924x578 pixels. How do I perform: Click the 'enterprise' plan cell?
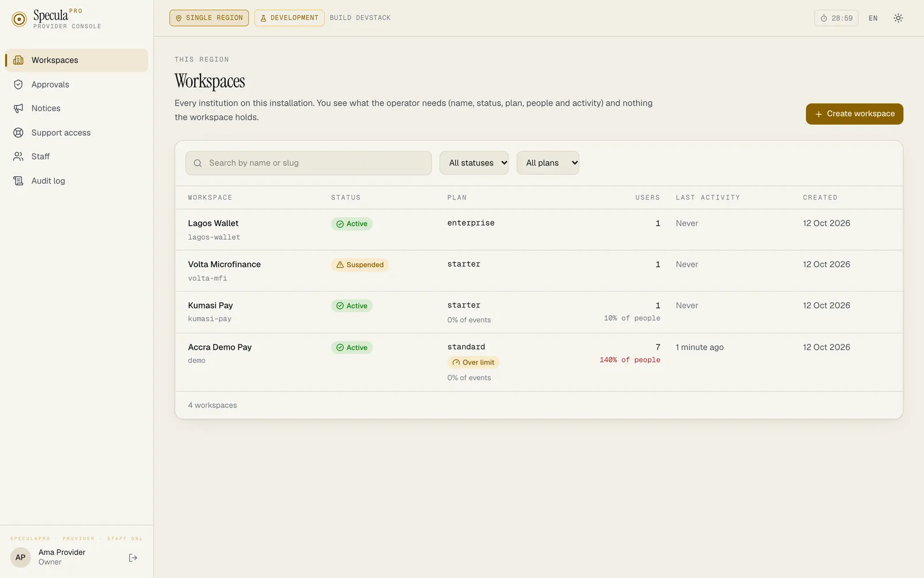471,223
